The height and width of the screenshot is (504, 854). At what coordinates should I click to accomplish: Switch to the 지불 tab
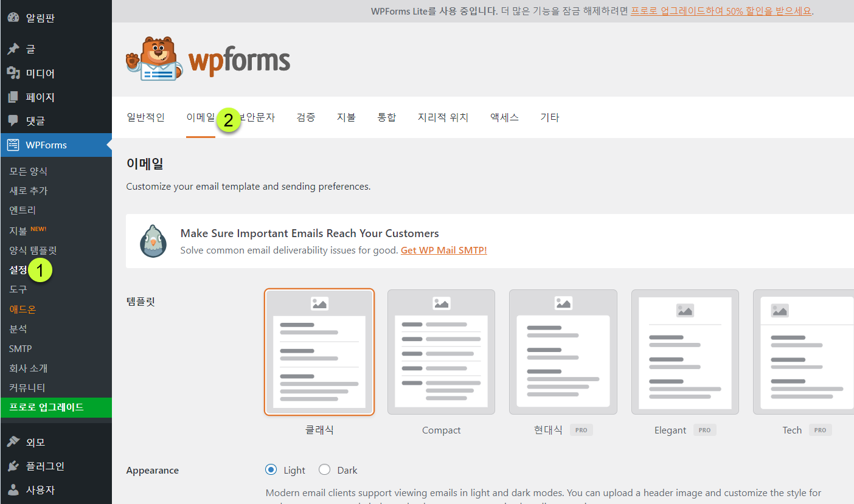[x=346, y=117]
